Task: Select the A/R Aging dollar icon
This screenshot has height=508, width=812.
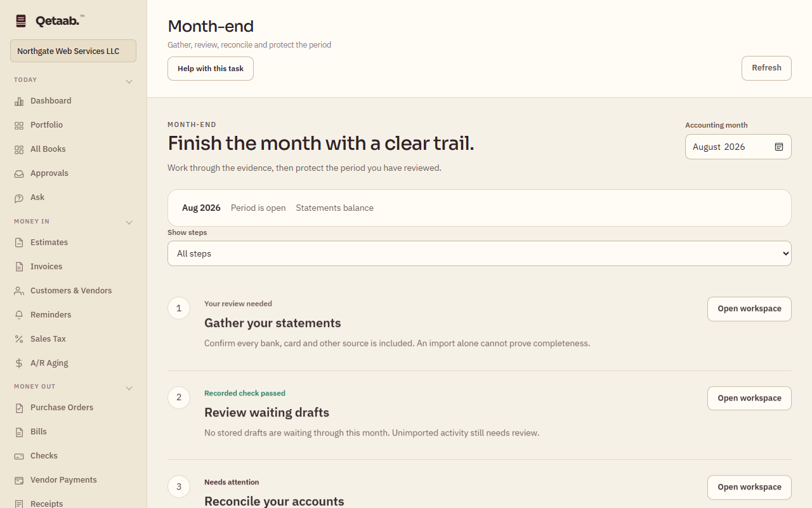Action: (19, 363)
